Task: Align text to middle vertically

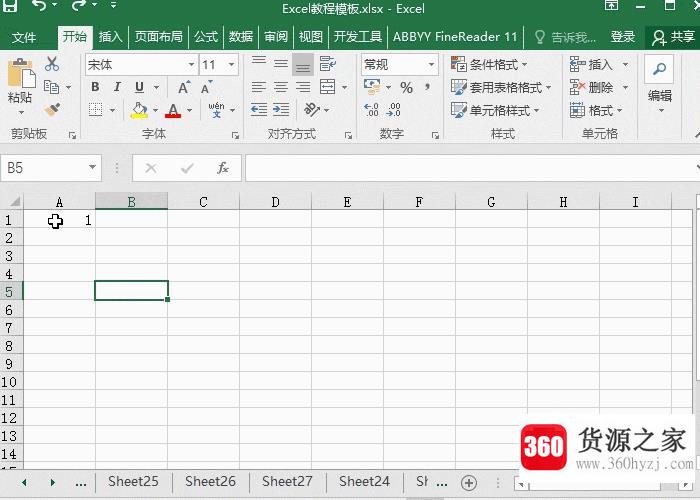Action: [x=281, y=64]
